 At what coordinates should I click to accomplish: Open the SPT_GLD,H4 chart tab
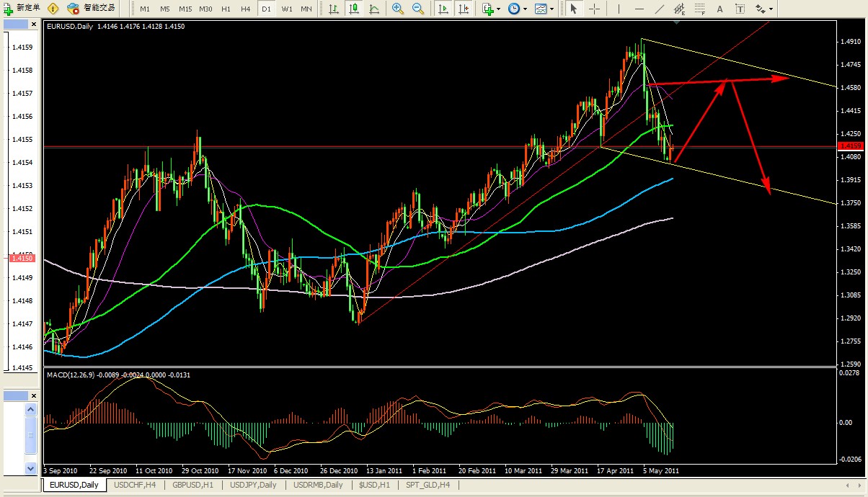[428, 485]
